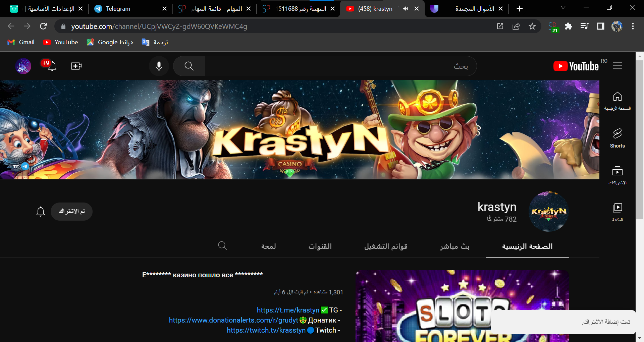
Task: Click the YouTube search magnifier button
Action: click(x=189, y=66)
